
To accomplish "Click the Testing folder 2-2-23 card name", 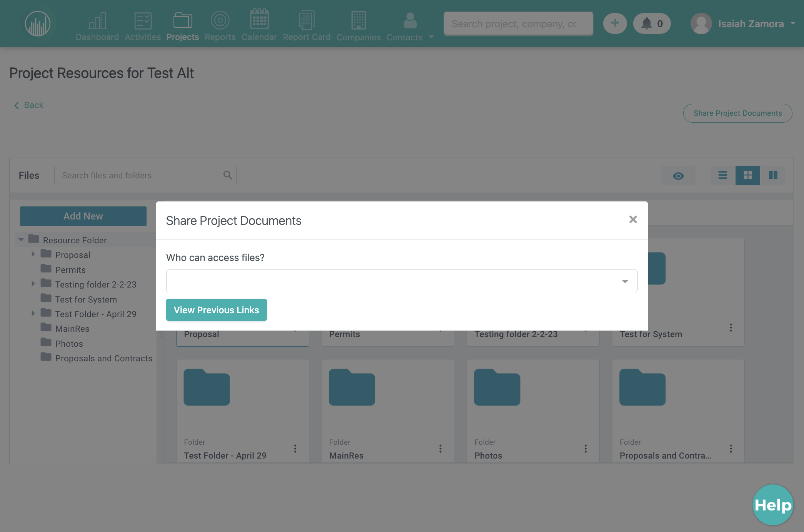I will [516, 334].
